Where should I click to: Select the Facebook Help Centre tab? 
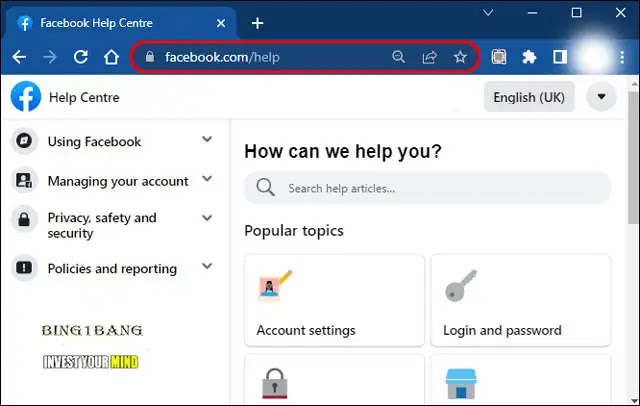coord(122,23)
